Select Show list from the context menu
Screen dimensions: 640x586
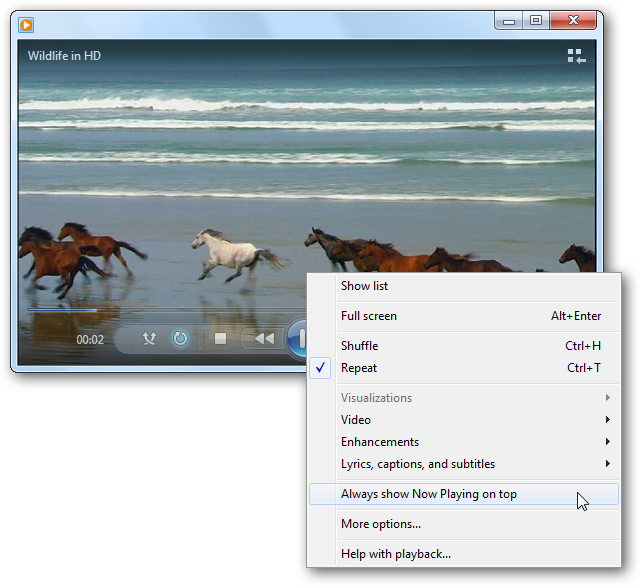(x=464, y=286)
